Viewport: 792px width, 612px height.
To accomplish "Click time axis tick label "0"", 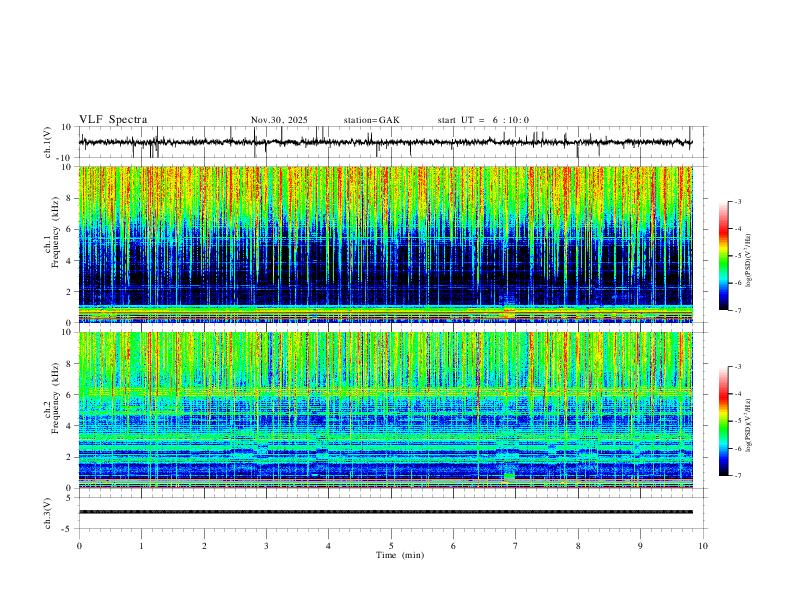I will click(79, 546).
